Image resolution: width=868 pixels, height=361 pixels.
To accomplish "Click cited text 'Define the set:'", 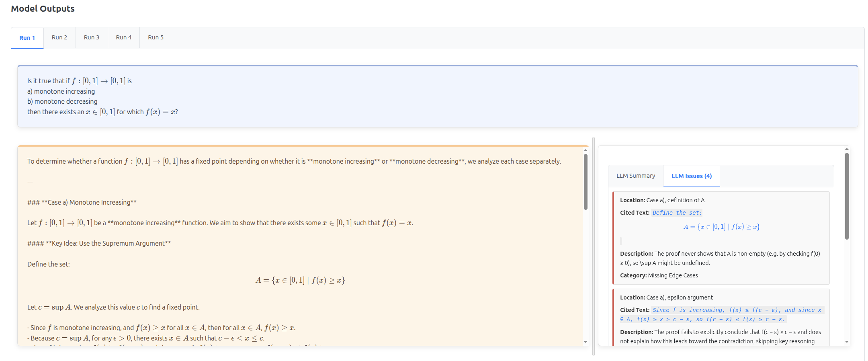I will [677, 213].
